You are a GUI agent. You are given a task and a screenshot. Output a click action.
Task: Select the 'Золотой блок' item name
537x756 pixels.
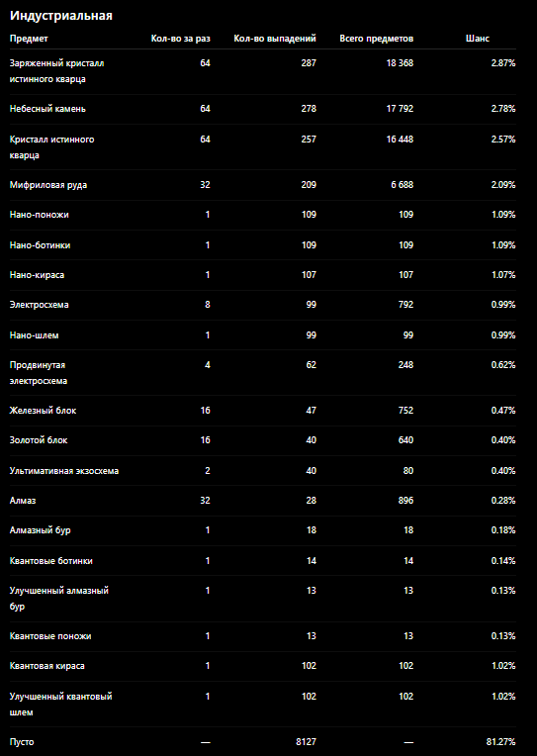pyautogui.click(x=39, y=440)
